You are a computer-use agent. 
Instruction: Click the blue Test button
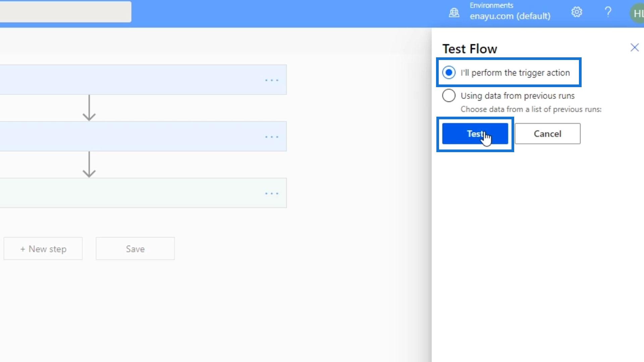click(x=475, y=134)
